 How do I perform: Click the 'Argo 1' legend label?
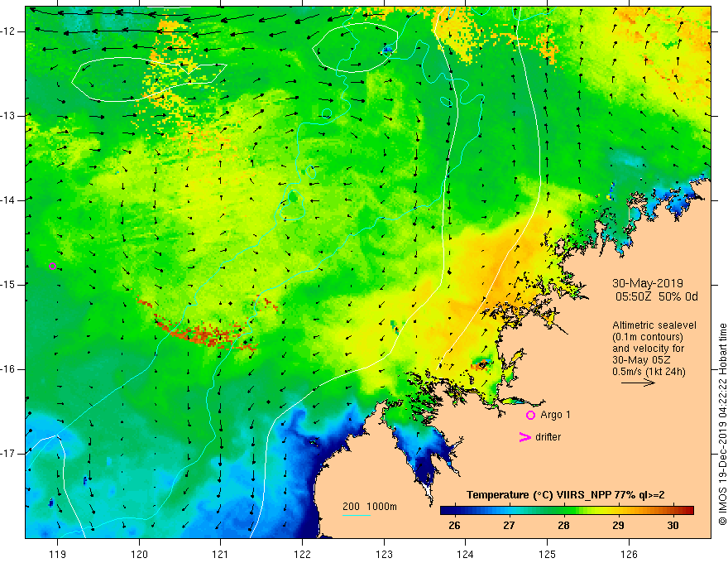tap(556, 415)
